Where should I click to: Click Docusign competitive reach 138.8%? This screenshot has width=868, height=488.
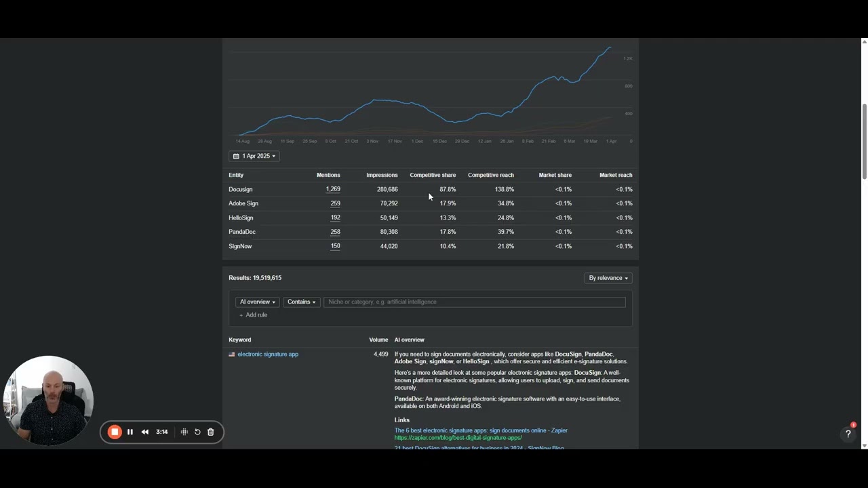(x=504, y=189)
